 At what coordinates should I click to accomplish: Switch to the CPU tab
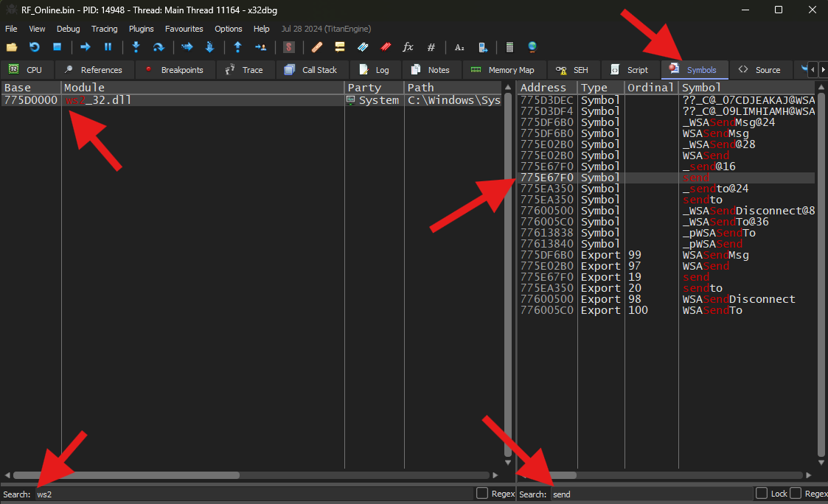27,70
